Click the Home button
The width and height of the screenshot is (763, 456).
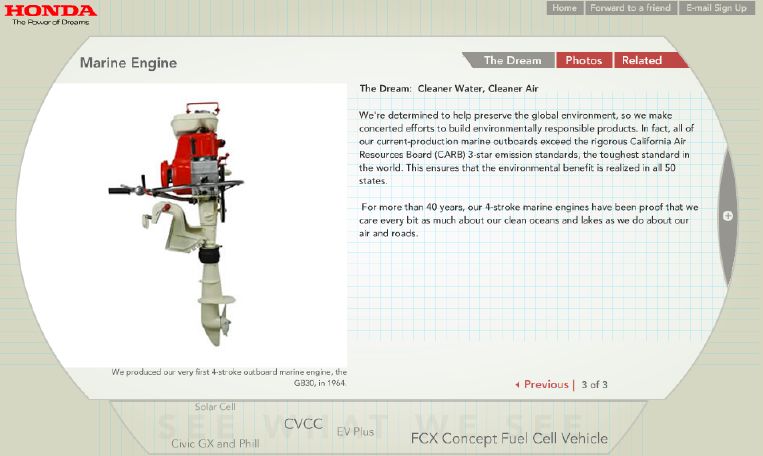(564, 8)
